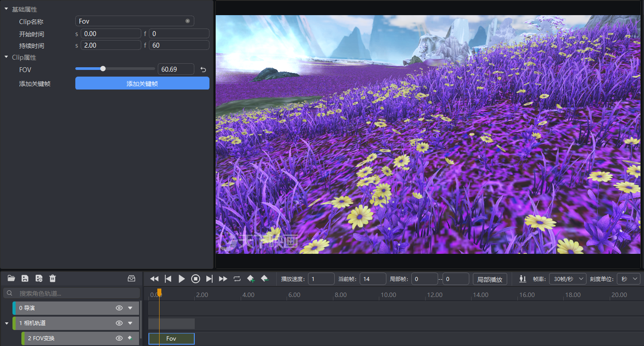644x346 pixels.
Task: Click the save floppy disk icon
Action: [x=25, y=278]
